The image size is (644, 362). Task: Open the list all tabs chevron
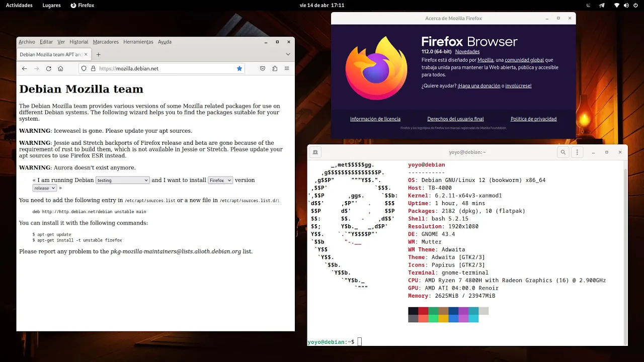pyautogui.click(x=288, y=54)
